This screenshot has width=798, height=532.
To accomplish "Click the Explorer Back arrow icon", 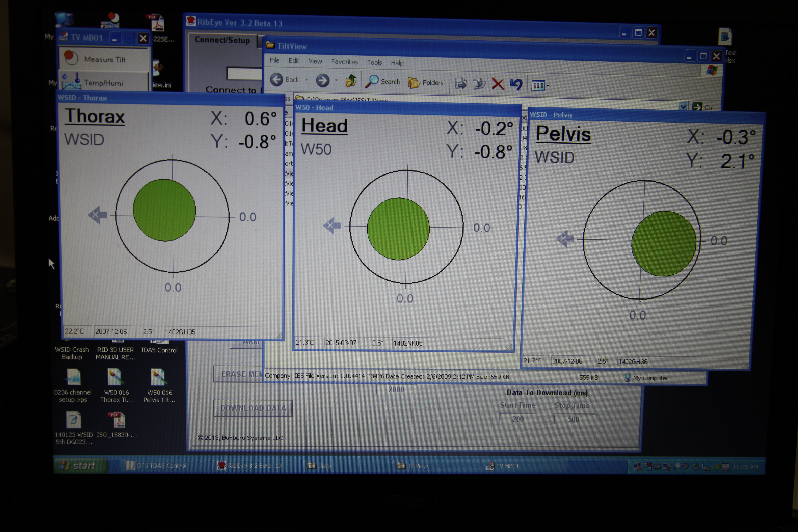I will point(277,79).
